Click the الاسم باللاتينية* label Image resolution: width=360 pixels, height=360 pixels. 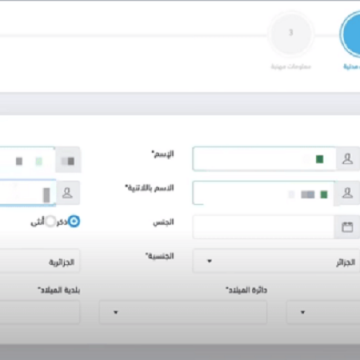[150, 188]
